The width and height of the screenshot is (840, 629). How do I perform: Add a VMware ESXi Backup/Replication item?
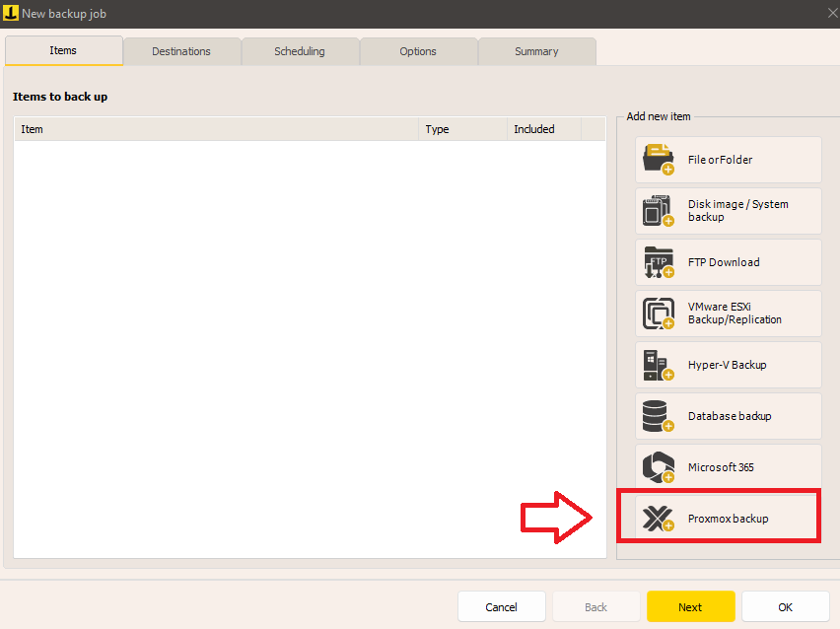728,314
